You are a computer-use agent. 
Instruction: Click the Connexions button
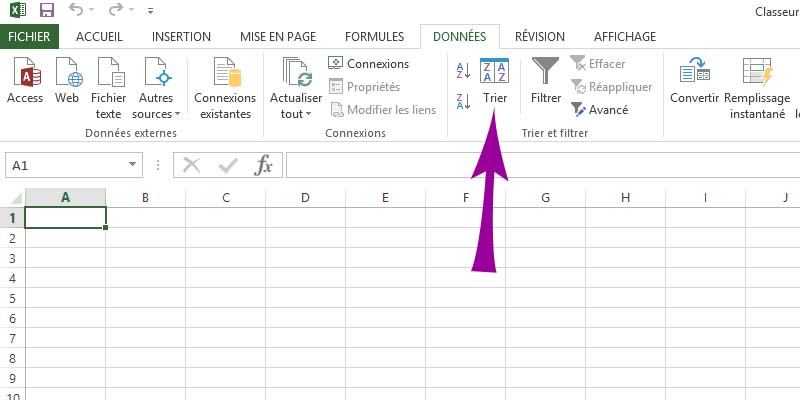tap(368, 64)
